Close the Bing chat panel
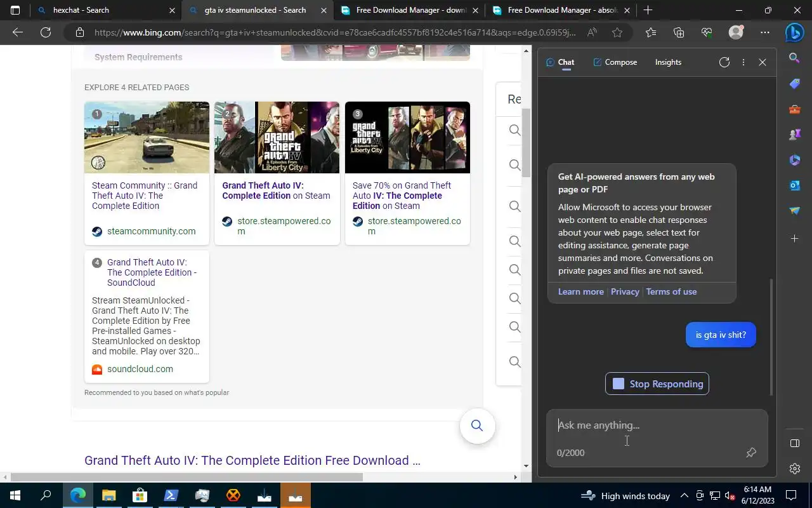The width and height of the screenshot is (812, 508). pyautogui.click(x=763, y=62)
